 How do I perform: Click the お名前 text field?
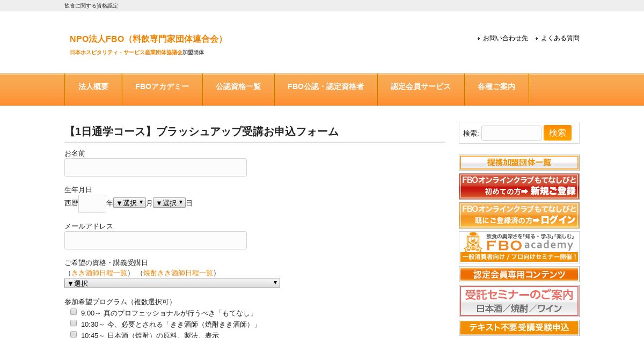pos(156,167)
